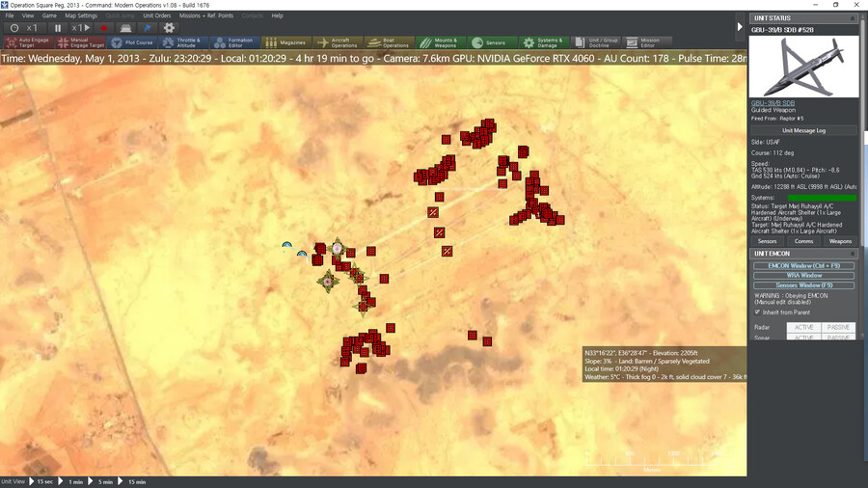This screenshot has height=488, width=868.
Task: Select middle crossed-out runway marker
Action: click(x=440, y=233)
